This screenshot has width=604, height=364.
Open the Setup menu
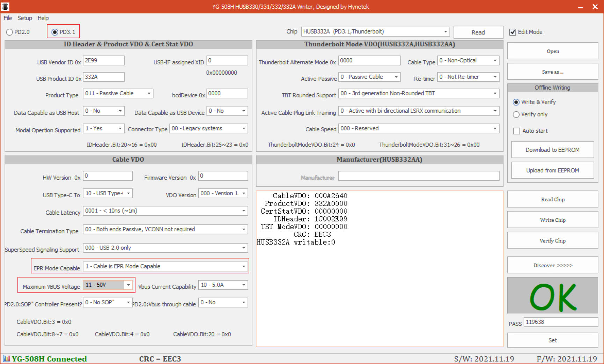click(x=25, y=18)
